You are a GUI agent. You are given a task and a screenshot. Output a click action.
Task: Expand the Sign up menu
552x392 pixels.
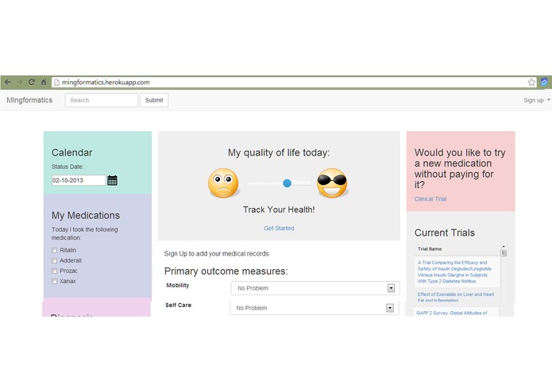(x=536, y=100)
